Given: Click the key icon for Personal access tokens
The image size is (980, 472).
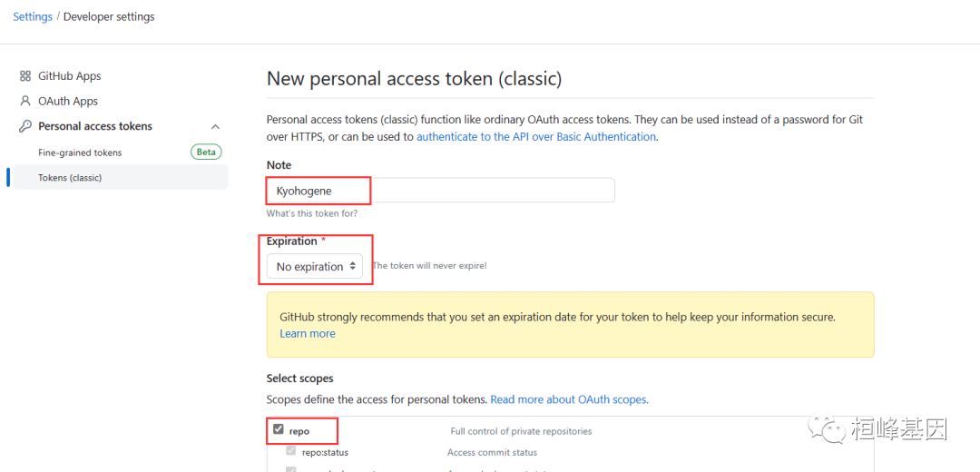Looking at the screenshot, I should pos(25,126).
